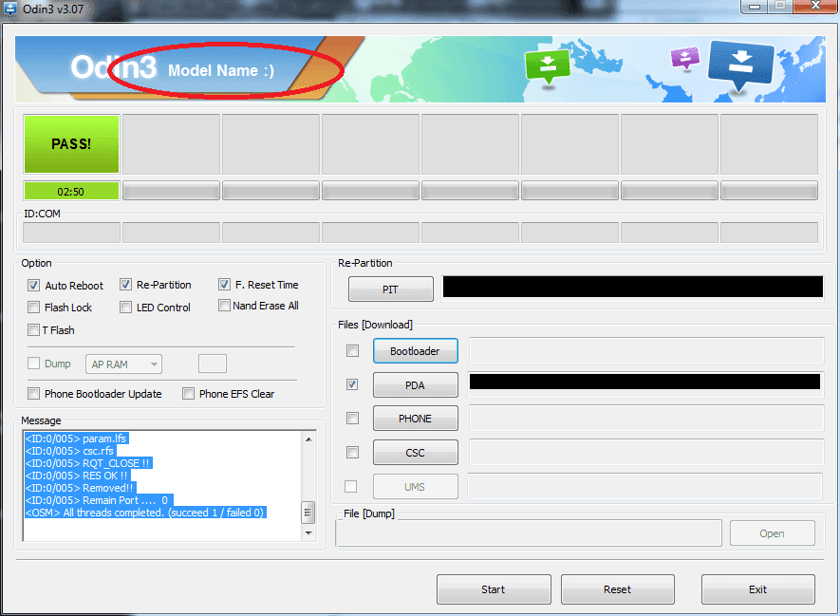The height and width of the screenshot is (616, 840).
Task: Select the 'RES OK !!' log line
Action: [x=78, y=476]
